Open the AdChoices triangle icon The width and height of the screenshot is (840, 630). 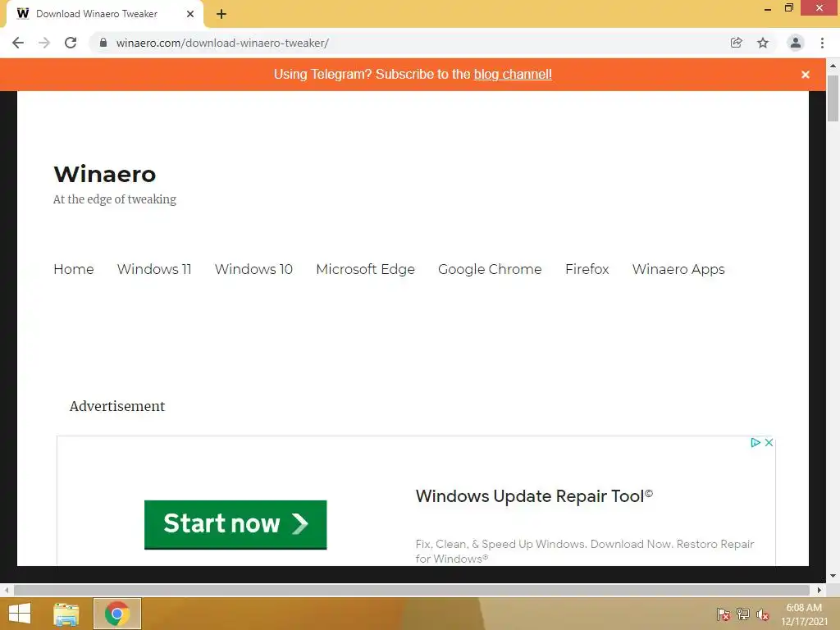(x=756, y=442)
